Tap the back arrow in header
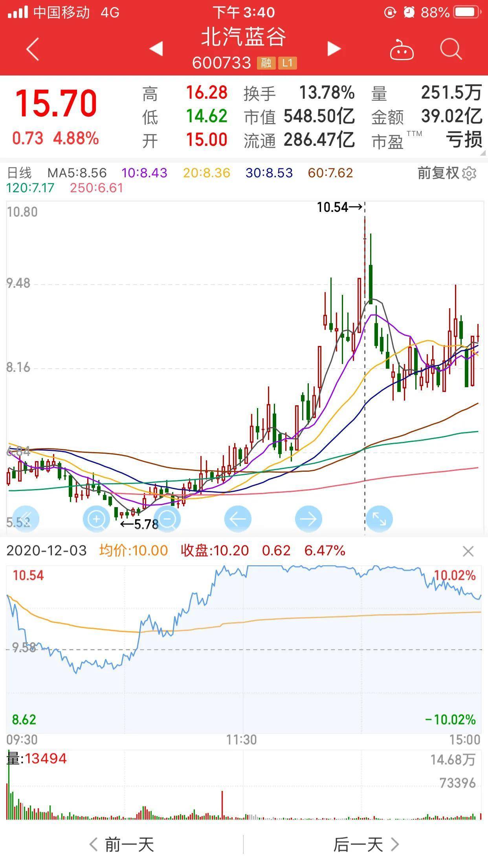488x868 pixels. pyautogui.click(x=33, y=49)
